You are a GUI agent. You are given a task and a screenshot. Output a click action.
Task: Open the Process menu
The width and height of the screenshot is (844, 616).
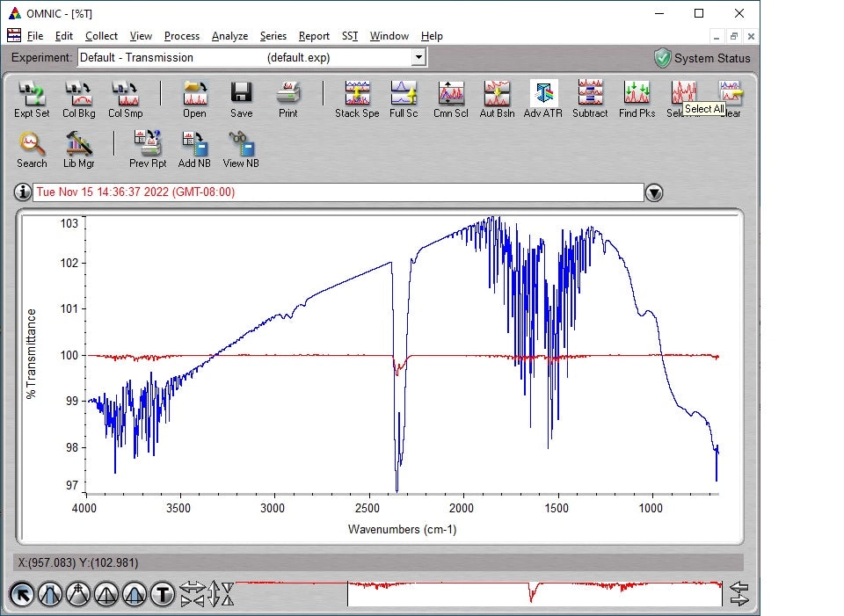coord(181,36)
